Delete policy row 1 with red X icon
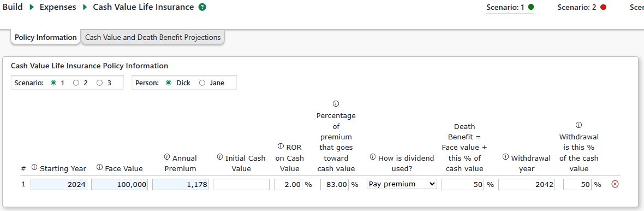The width and height of the screenshot is (644, 211). 615,184
